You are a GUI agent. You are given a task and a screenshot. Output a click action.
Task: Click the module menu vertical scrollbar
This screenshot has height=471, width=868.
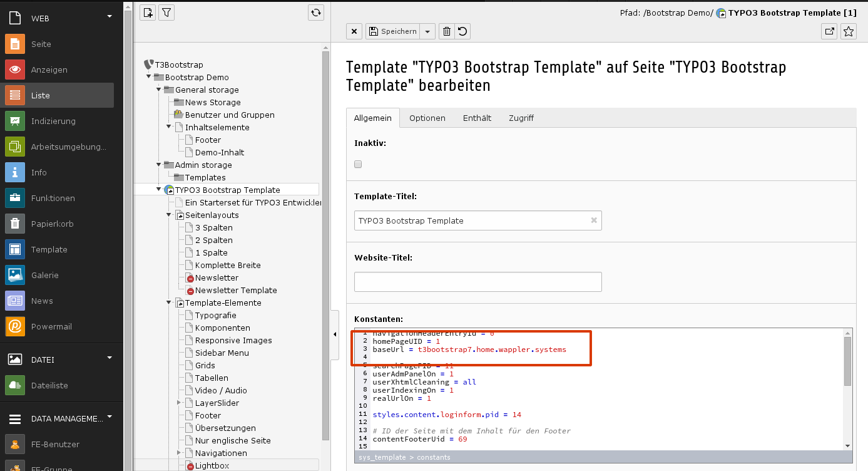pyautogui.click(x=128, y=235)
